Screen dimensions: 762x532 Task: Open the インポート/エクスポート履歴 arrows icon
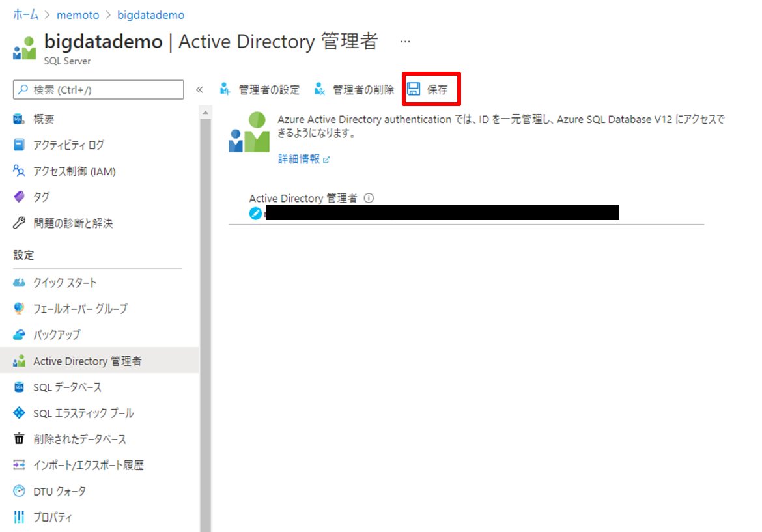coord(19,465)
